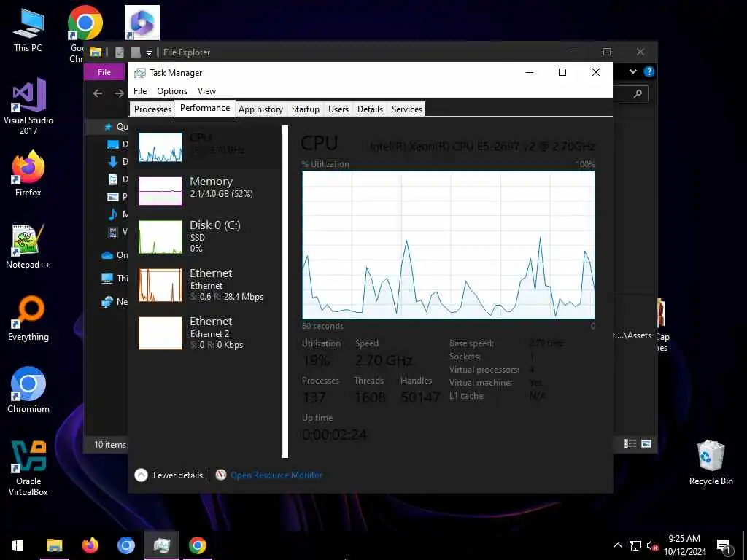This screenshot has width=747, height=560.
Task: Select Downloads arrow item in File Explorer sidebar
Action: click(x=113, y=162)
